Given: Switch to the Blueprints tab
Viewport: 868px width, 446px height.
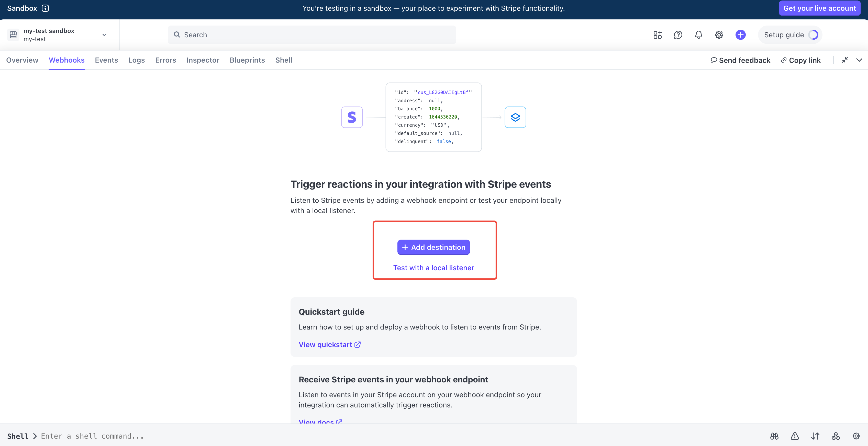Looking at the screenshot, I should 247,60.
